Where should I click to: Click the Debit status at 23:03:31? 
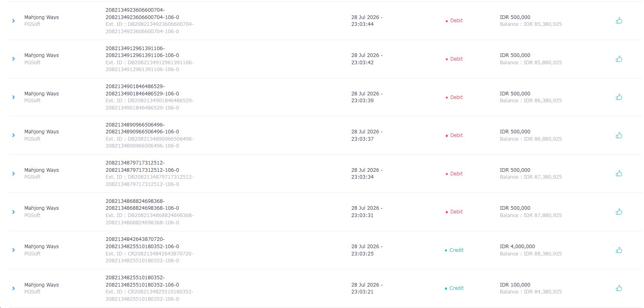click(x=454, y=212)
